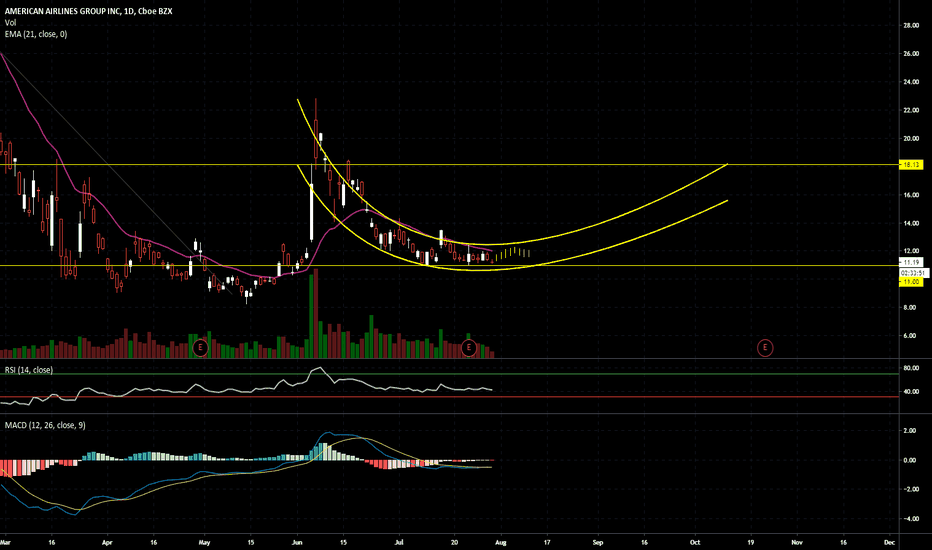Click the 20.00 price axis value

(x=911, y=139)
